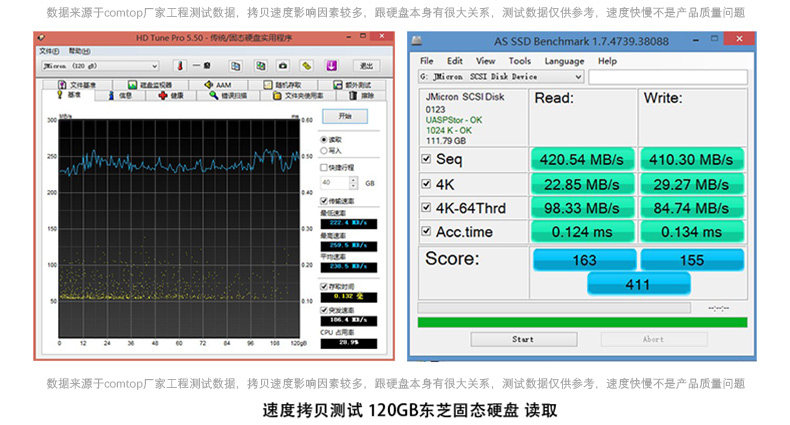
Task: Click the empty text field beside the drive dropdown
Action: click(x=668, y=77)
